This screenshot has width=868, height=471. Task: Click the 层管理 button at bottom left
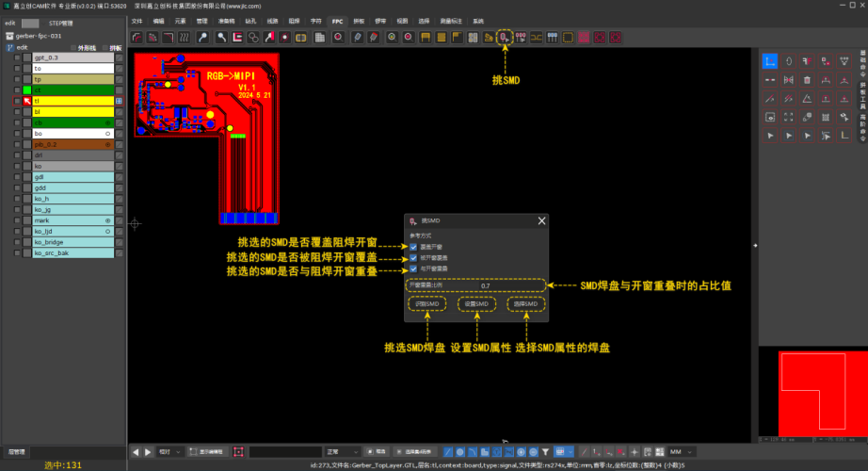17,452
